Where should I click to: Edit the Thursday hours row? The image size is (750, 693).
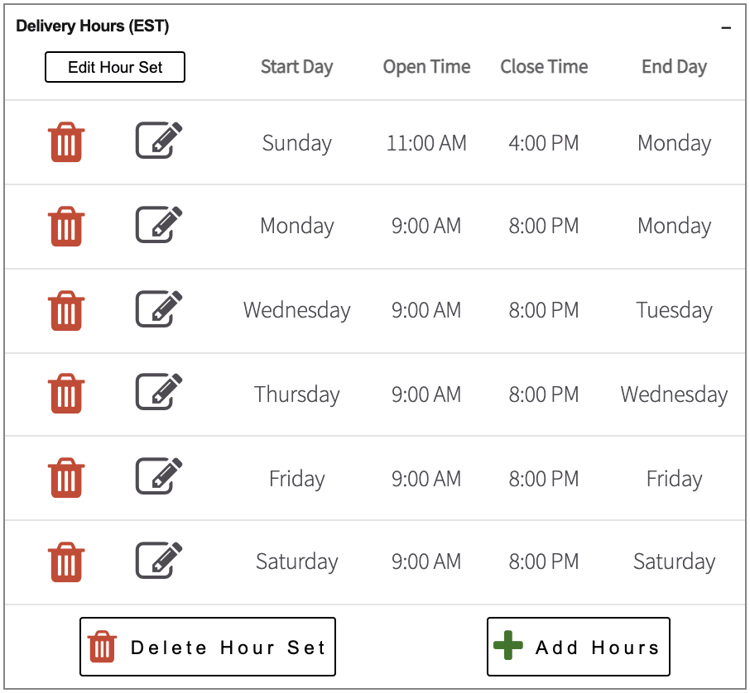pyautogui.click(x=159, y=391)
